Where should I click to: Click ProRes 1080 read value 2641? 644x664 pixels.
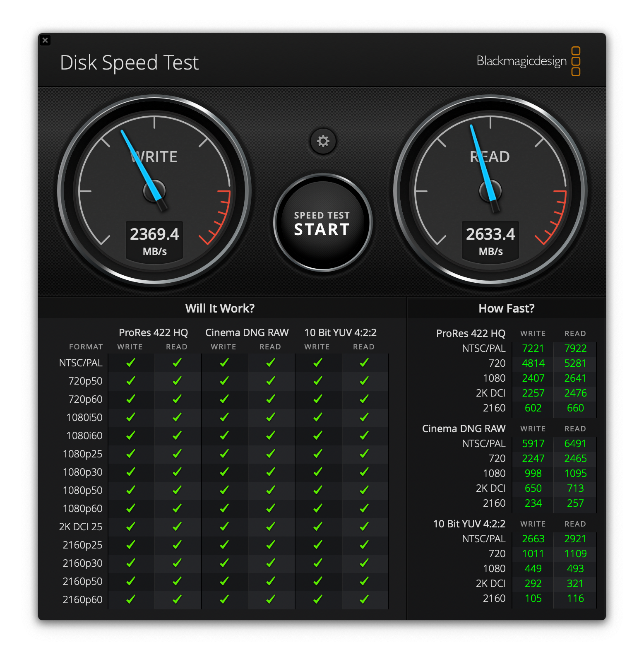point(575,378)
